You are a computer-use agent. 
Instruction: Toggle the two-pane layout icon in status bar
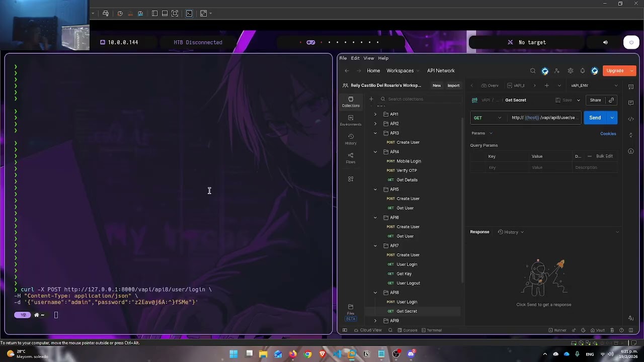pyautogui.click(x=631, y=330)
